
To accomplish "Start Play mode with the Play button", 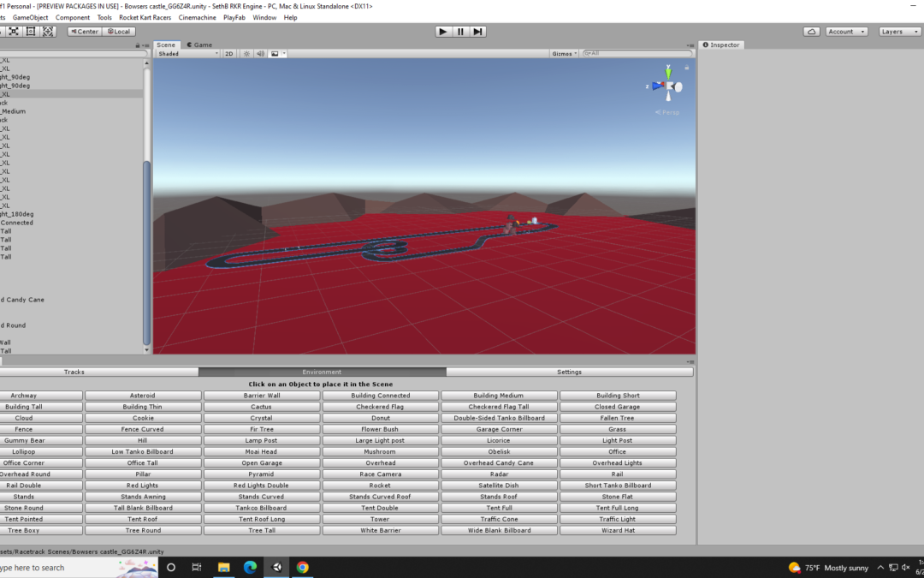I will [443, 32].
